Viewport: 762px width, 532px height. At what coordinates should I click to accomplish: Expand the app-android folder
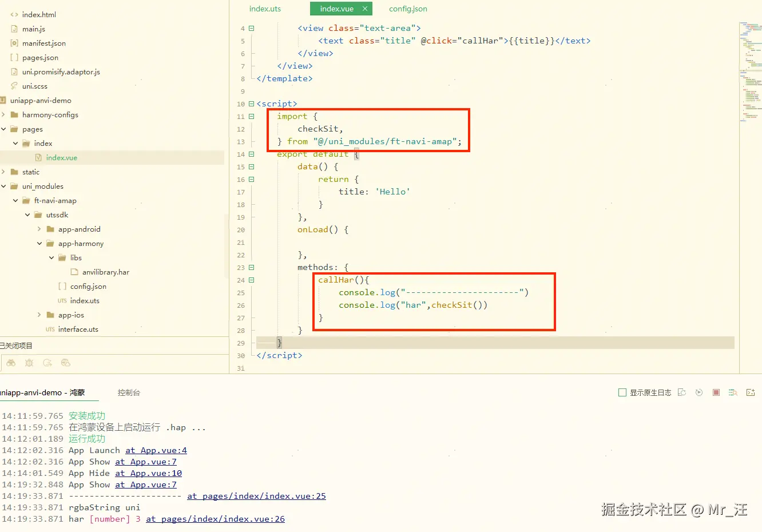point(39,229)
